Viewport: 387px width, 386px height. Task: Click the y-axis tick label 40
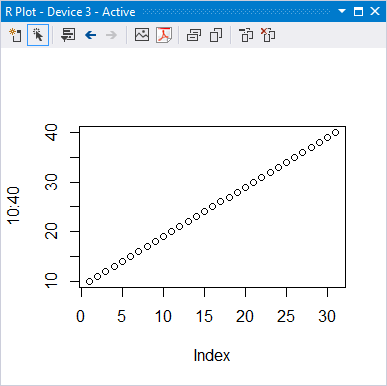click(51, 132)
